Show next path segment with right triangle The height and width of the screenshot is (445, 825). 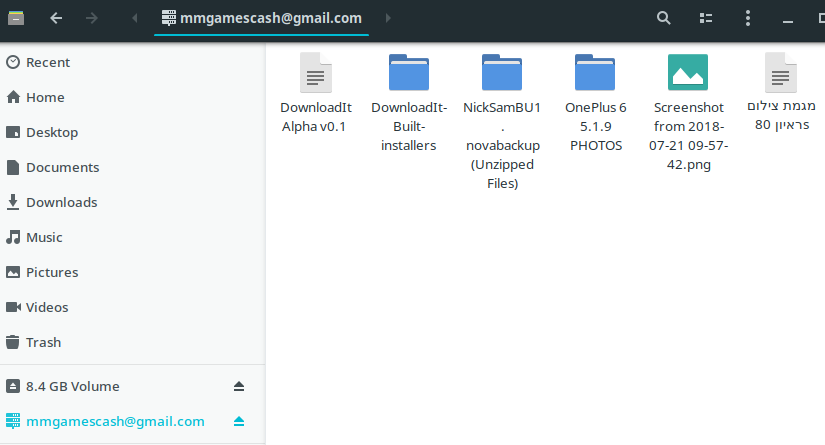[x=388, y=18]
